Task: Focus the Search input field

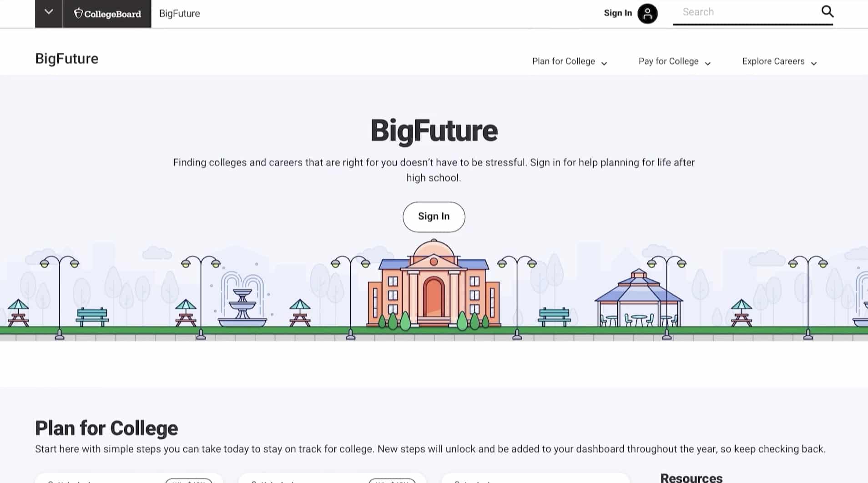Action: (x=746, y=12)
